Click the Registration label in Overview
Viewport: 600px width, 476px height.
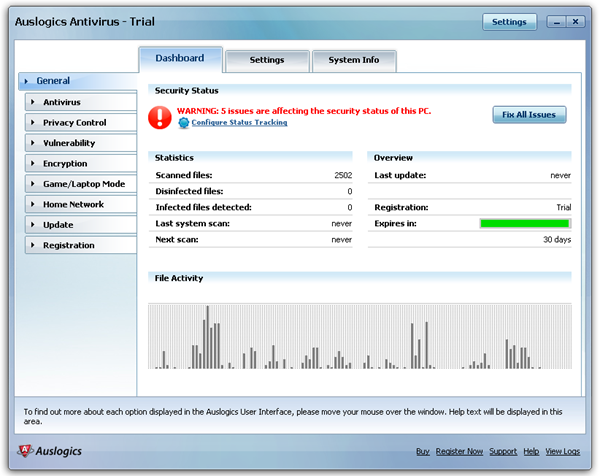pos(401,207)
